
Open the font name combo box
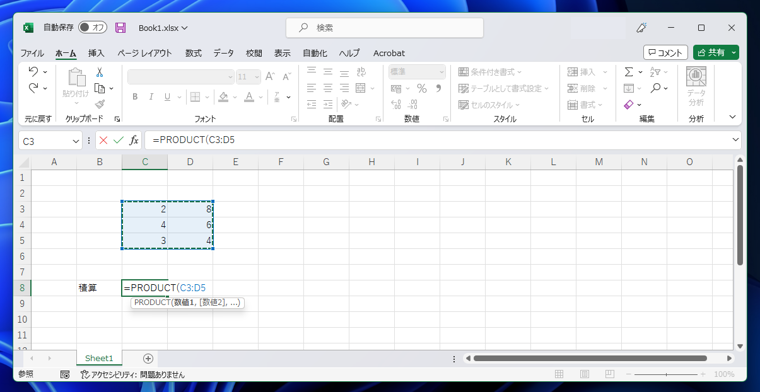[x=181, y=77]
